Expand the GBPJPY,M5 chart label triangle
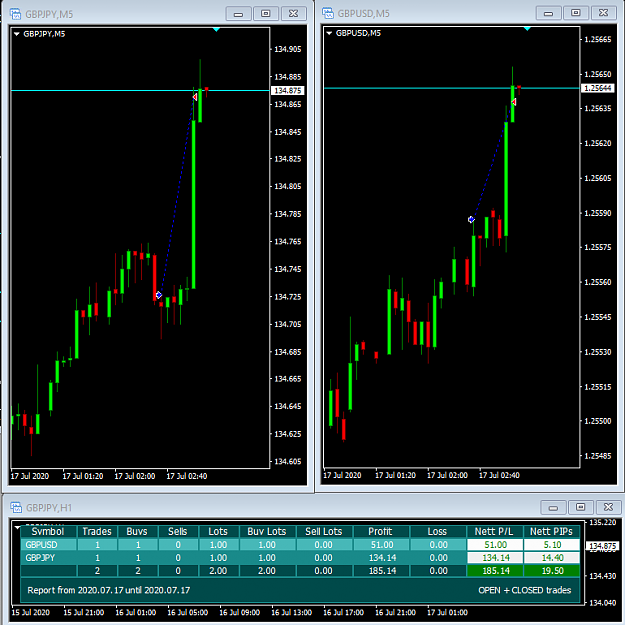625x625 pixels. pyautogui.click(x=16, y=34)
